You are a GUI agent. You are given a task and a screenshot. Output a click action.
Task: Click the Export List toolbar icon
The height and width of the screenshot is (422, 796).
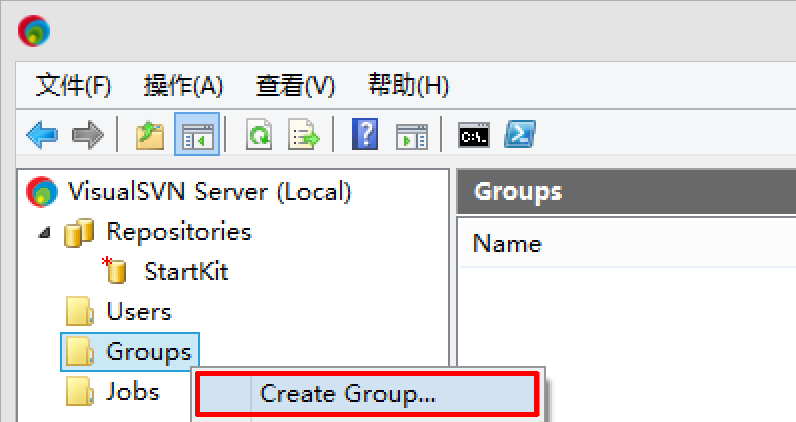click(303, 135)
